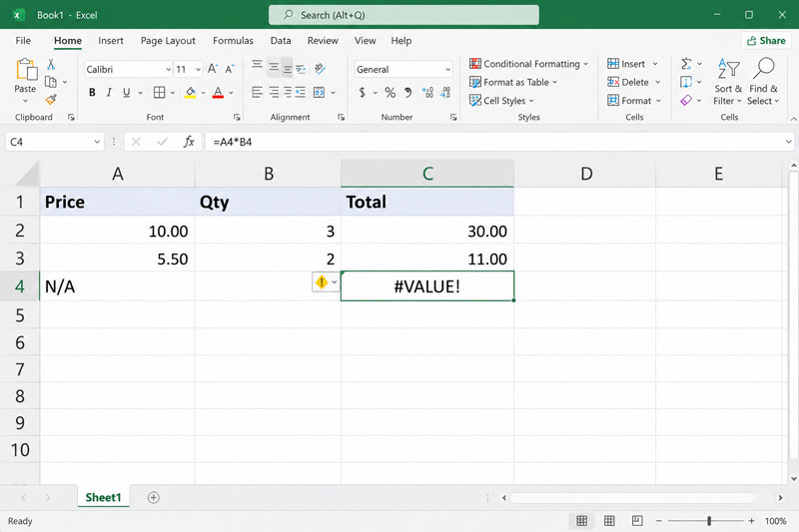Viewport: 799px width, 532px height.
Task: Click the Fill down icon
Action: pos(686,82)
